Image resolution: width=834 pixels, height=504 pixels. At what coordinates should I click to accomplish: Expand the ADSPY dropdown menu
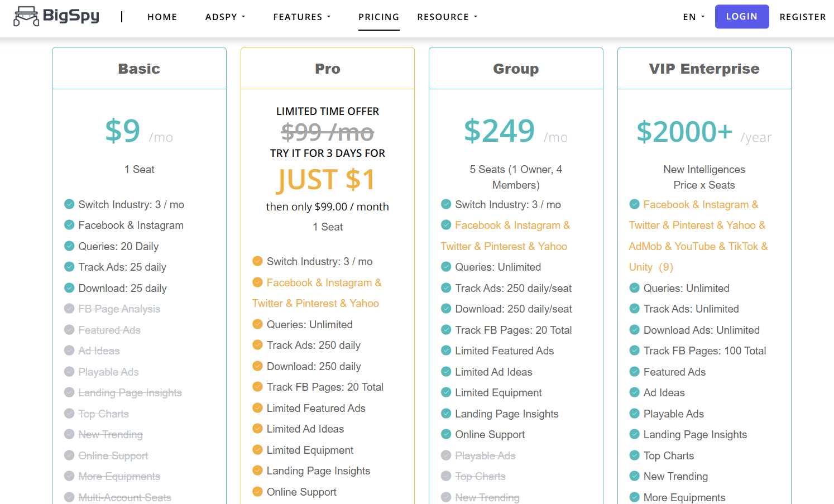click(225, 17)
